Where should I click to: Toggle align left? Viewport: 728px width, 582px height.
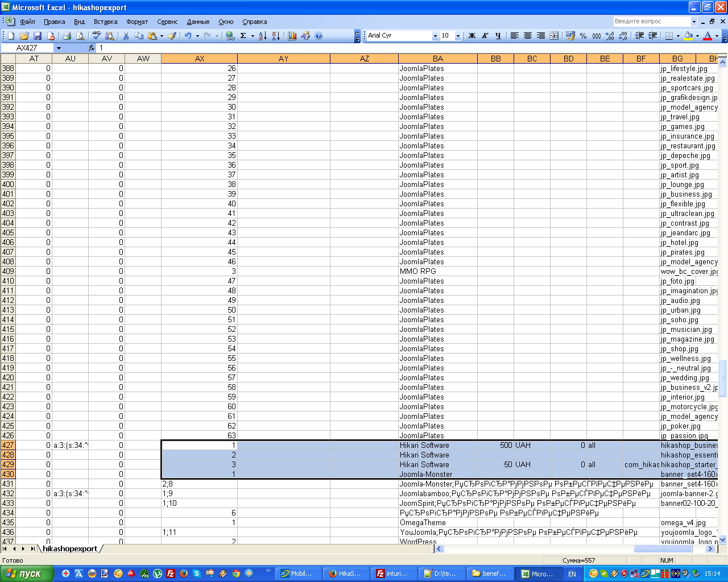tap(514, 36)
